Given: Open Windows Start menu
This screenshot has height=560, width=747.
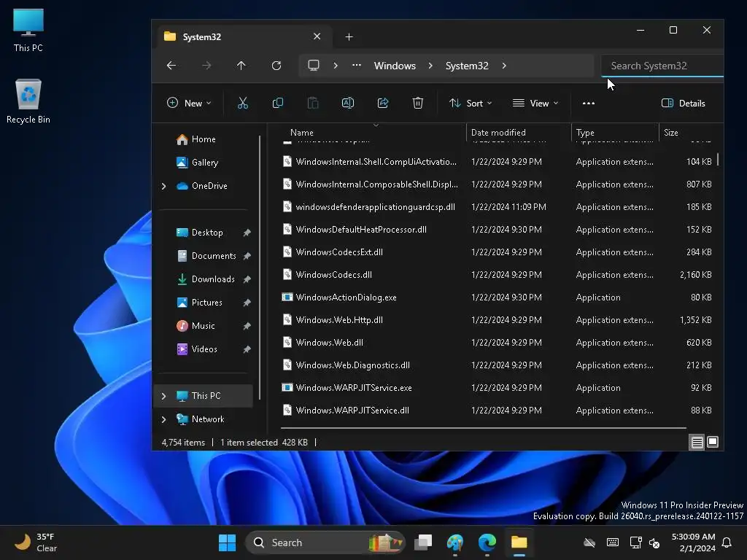Looking at the screenshot, I should click(x=228, y=542).
